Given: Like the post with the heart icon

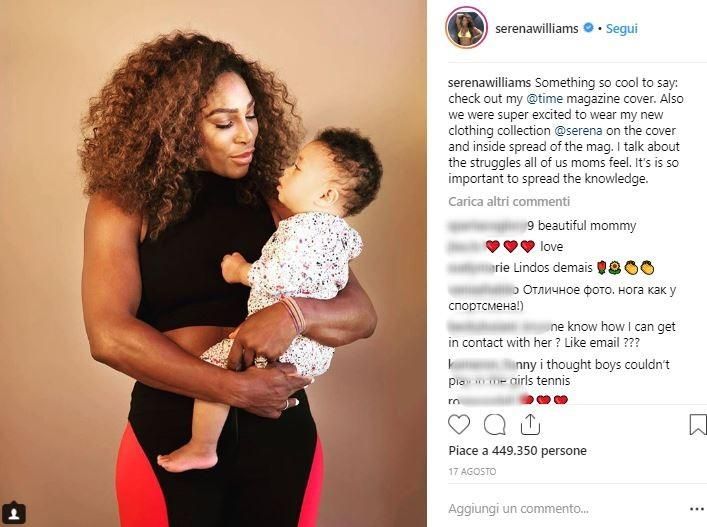Looking at the screenshot, I should (x=459, y=424).
